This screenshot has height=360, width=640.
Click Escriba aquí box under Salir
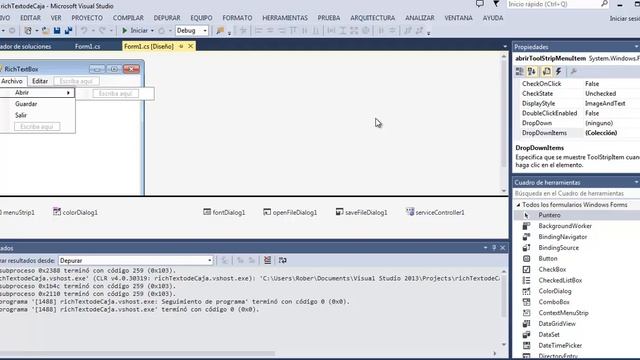point(37,127)
